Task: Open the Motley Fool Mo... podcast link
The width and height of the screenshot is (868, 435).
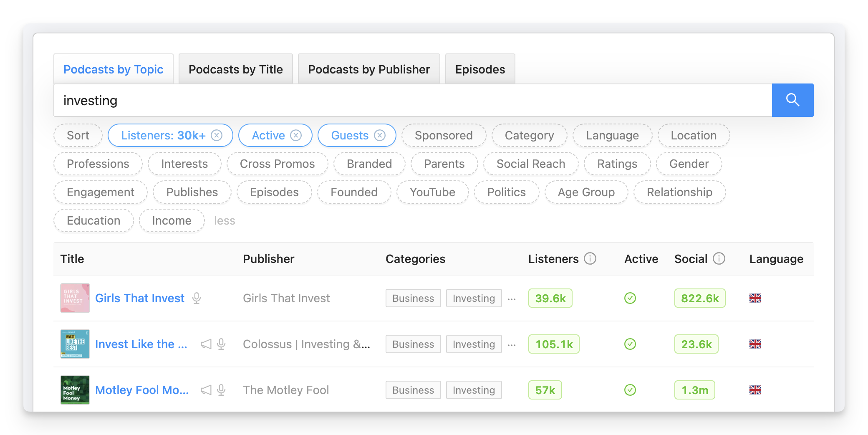Action: coord(142,390)
